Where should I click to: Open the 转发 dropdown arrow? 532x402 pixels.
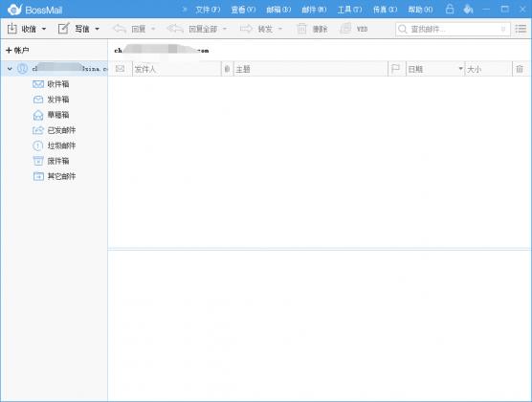tap(280, 29)
